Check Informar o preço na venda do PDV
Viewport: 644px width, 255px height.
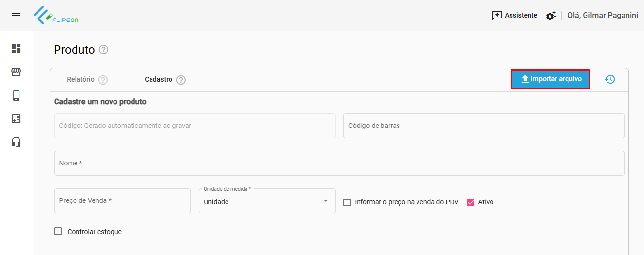click(347, 202)
